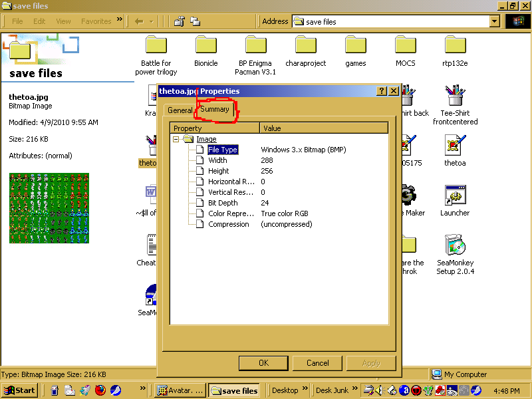Open the Edit menu
This screenshot has height=399, width=532.
39,21
